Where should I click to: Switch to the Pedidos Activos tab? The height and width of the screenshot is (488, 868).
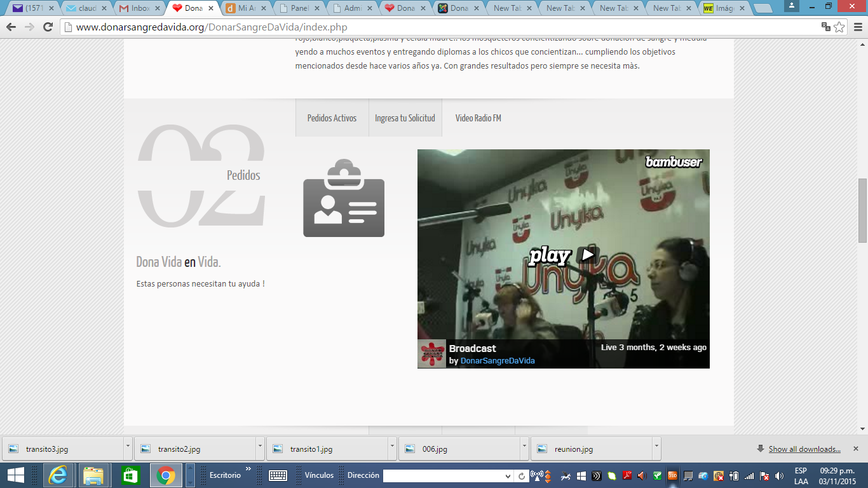[x=332, y=118]
